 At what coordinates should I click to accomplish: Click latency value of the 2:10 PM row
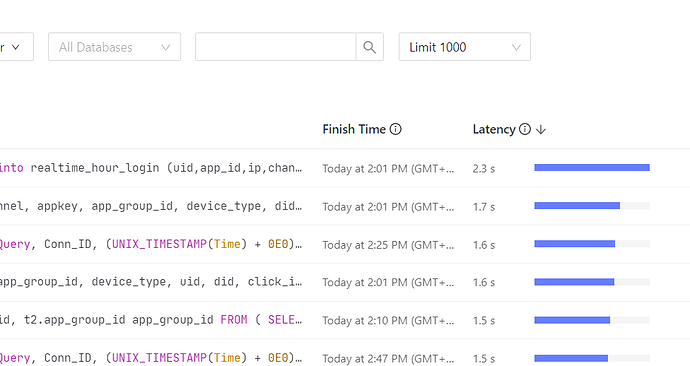(484, 320)
